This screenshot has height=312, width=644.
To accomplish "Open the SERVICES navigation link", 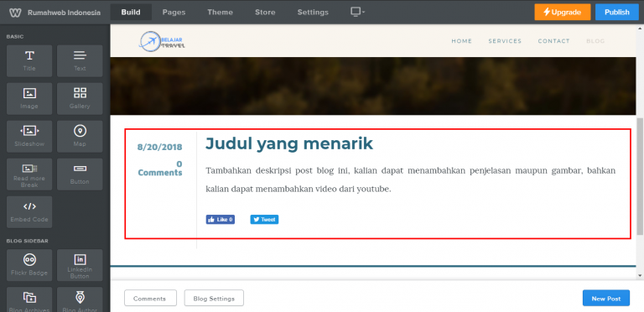I will point(505,41).
